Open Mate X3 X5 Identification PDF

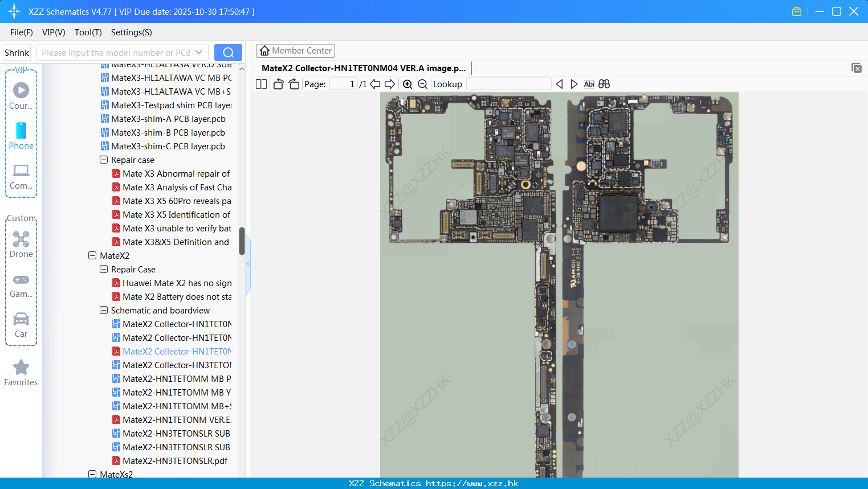172,215
